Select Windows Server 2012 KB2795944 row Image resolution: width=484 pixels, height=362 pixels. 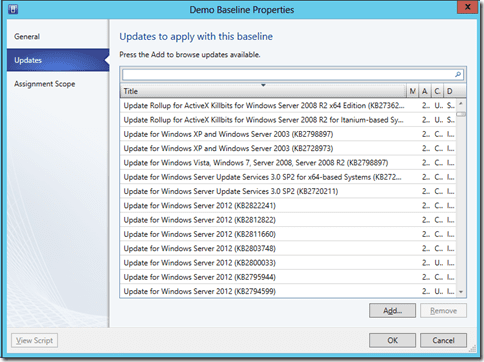coord(288,277)
